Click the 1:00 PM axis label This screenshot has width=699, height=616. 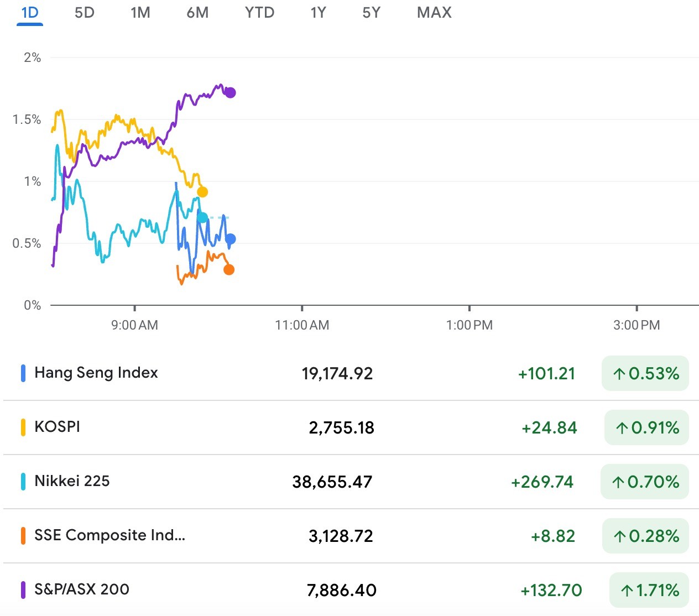point(469,325)
